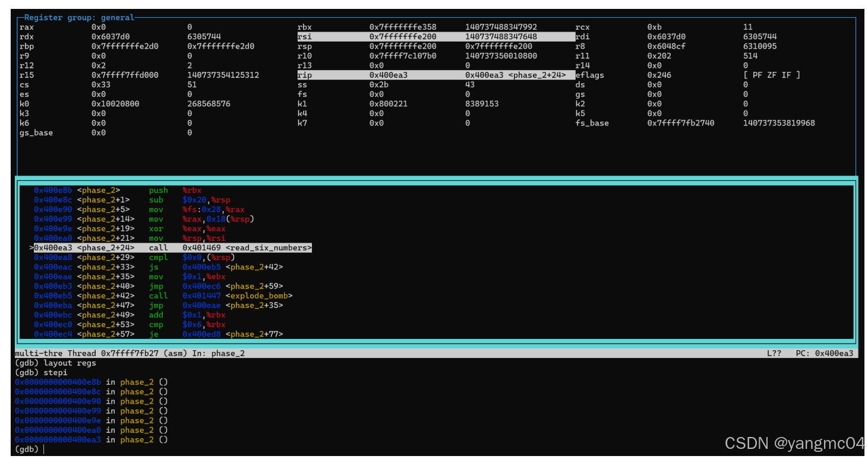Click the js 0x400eb5 instruction line
Image resolution: width=868 pixels, height=459 pixels.
[158, 267]
